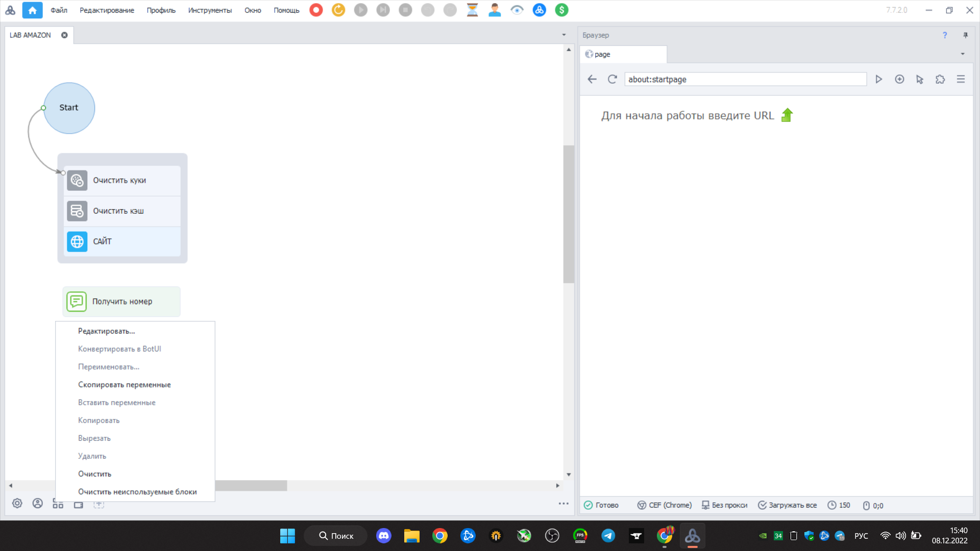The width and height of the screenshot is (980, 551).
Task: Expand the project tabs dropdown arrow
Action: 564,35
